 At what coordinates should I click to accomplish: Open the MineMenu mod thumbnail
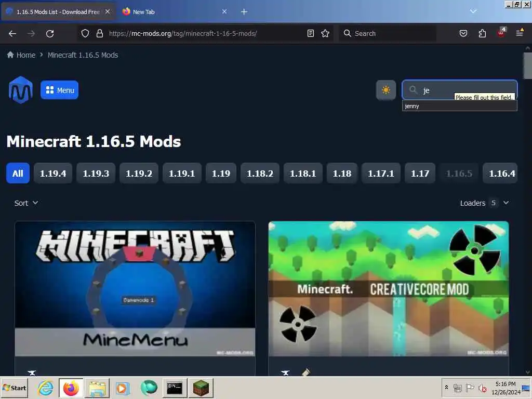click(135, 289)
